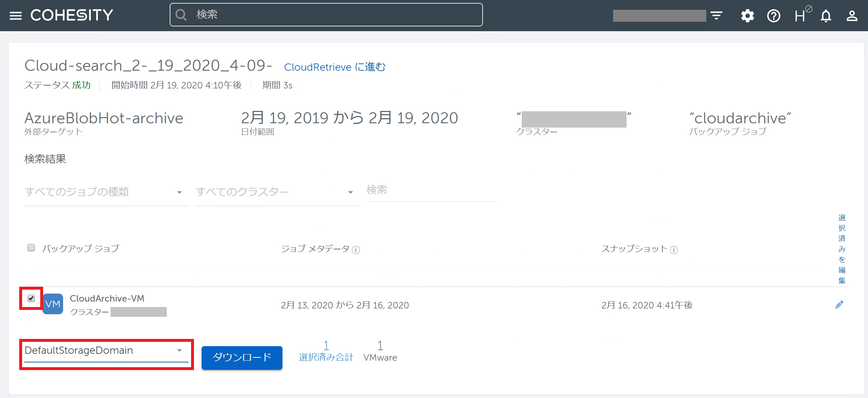Click the Cohesity logo
Screen dimensions: 868x398
[x=72, y=15]
